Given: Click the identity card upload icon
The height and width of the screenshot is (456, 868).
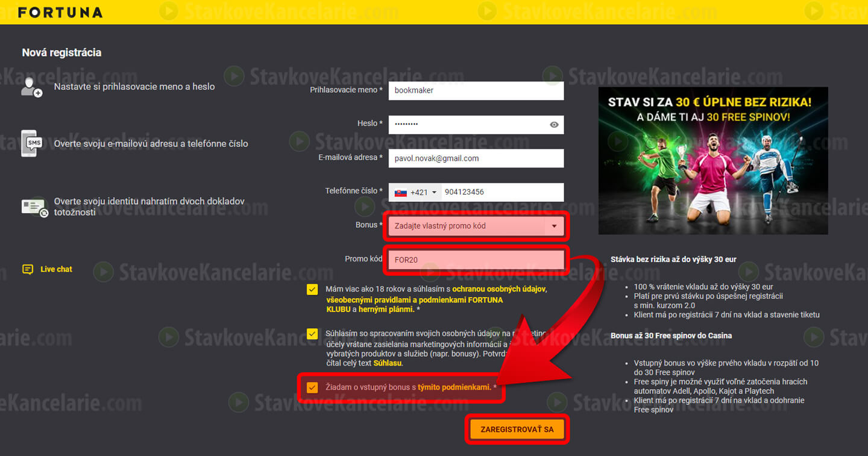Looking at the screenshot, I should tap(34, 207).
